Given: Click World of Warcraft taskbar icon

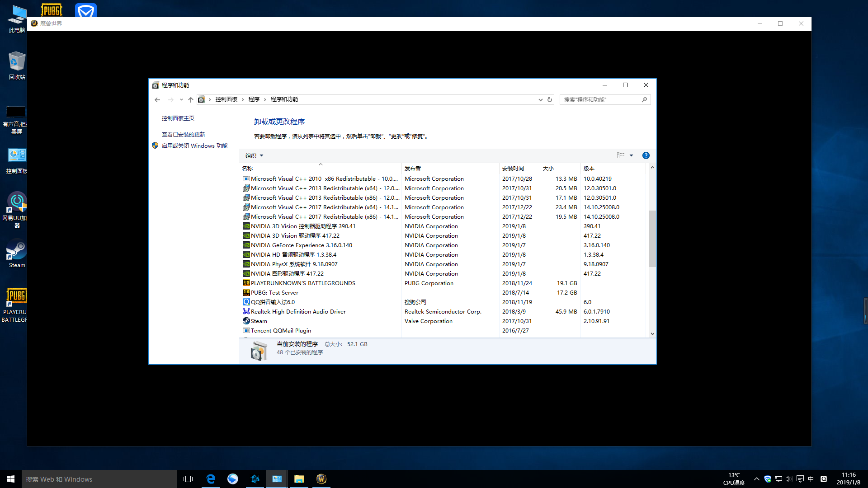Looking at the screenshot, I should coord(321,479).
